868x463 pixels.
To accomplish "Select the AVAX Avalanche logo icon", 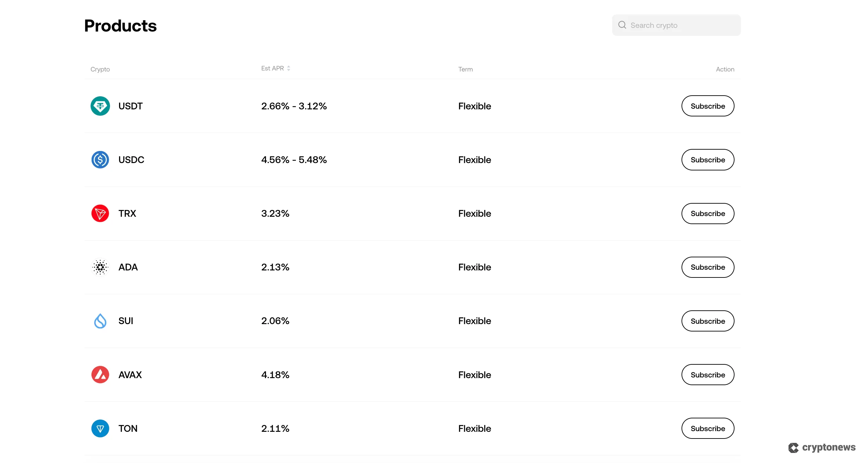I will tap(100, 374).
